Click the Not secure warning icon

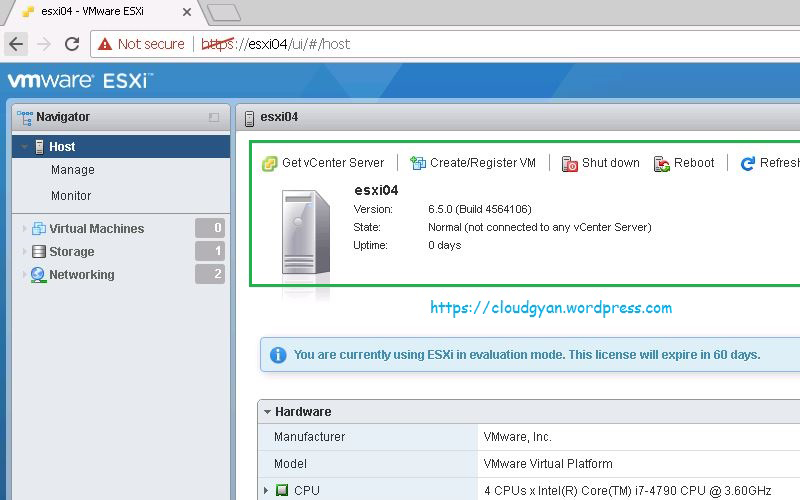(105, 44)
